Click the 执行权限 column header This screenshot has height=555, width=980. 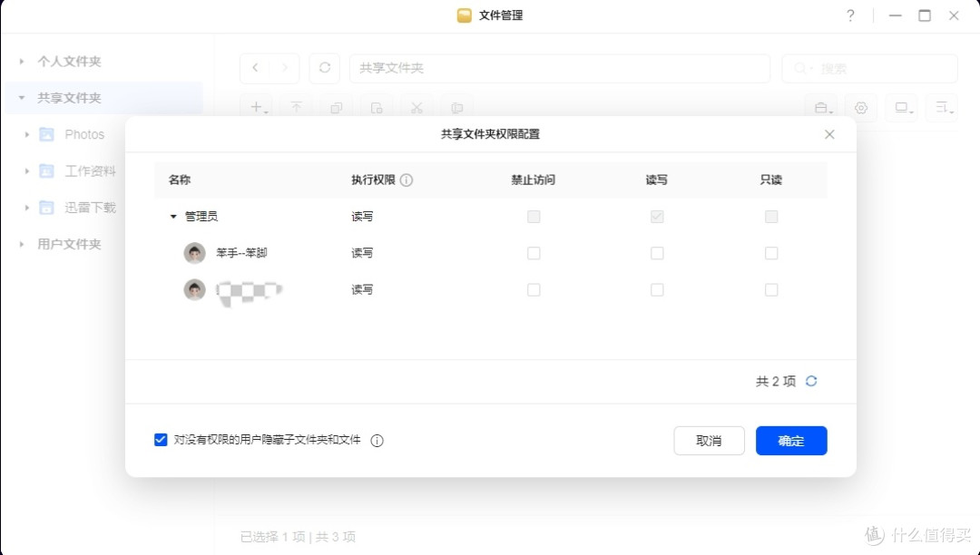373,180
